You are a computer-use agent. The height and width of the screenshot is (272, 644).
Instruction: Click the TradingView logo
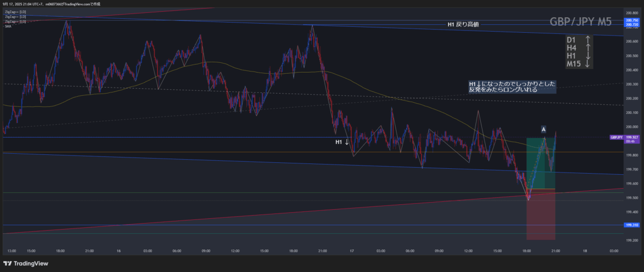tap(26, 263)
